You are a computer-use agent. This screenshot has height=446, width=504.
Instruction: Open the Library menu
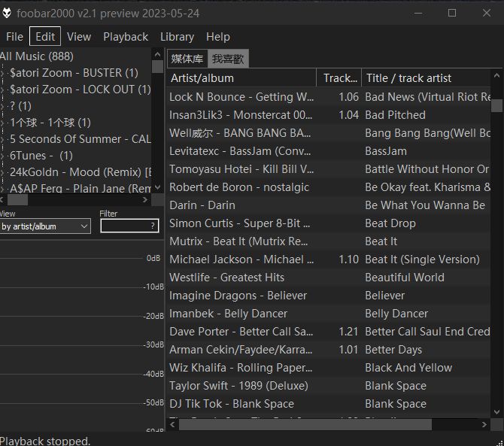pos(177,37)
